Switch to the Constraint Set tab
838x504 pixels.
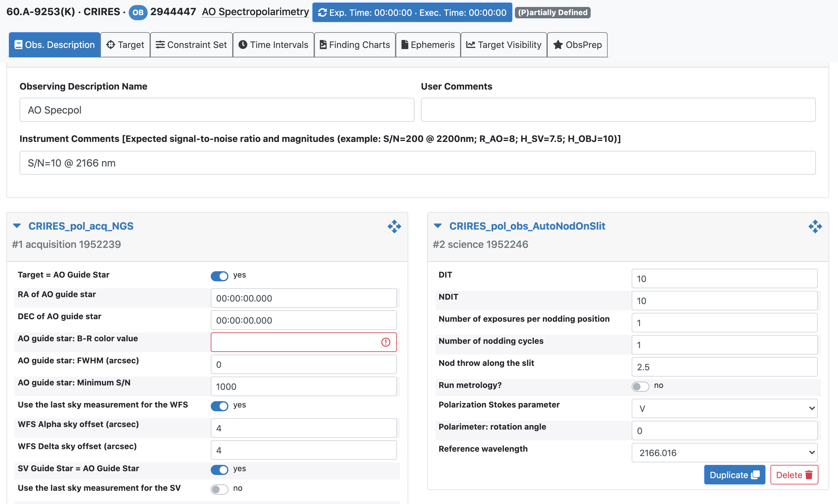pos(191,44)
